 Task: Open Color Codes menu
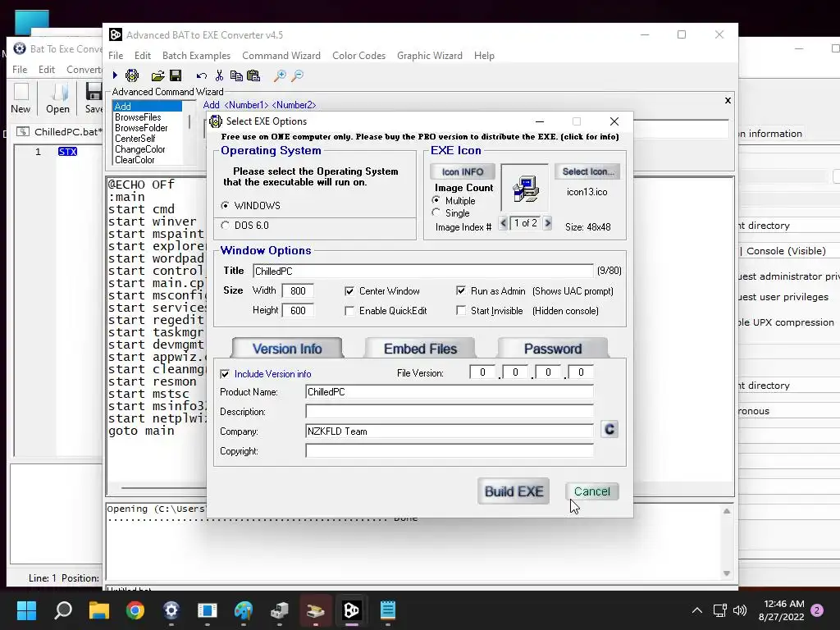tap(359, 56)
